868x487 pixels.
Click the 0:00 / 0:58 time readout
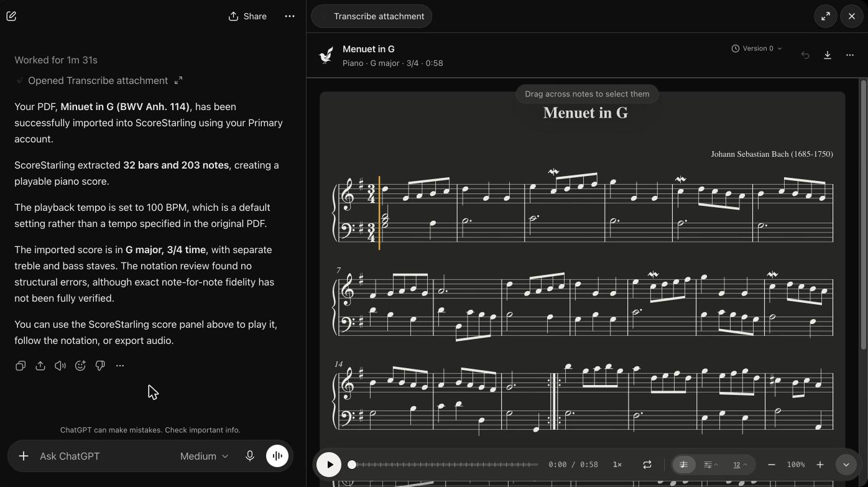573,465
